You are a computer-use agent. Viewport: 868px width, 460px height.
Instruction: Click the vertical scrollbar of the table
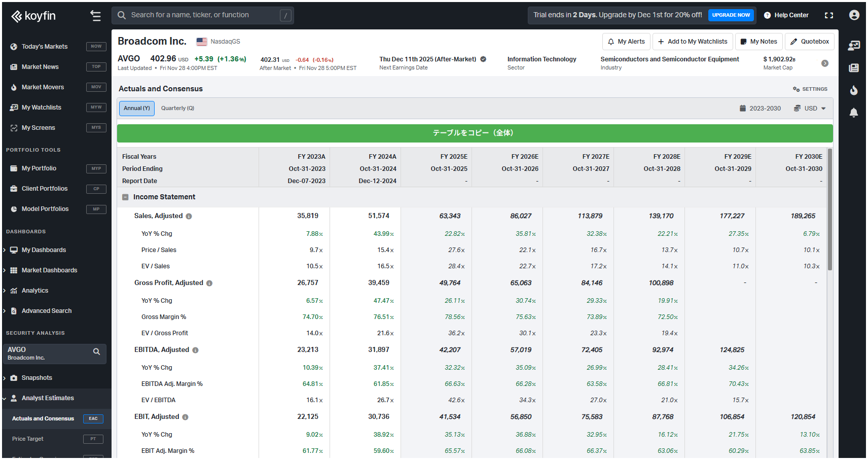829,209
